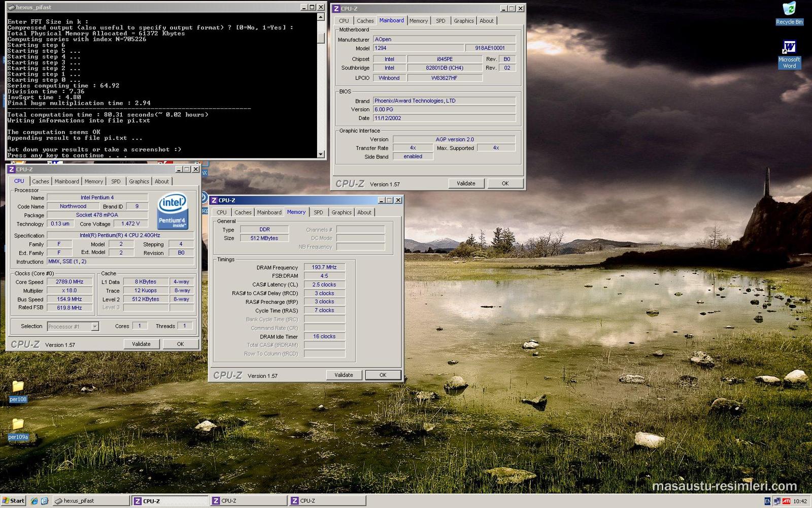812x508 pixels.
Task: Switch to hexus_pifast via the taskbar button
Action: 91,501
